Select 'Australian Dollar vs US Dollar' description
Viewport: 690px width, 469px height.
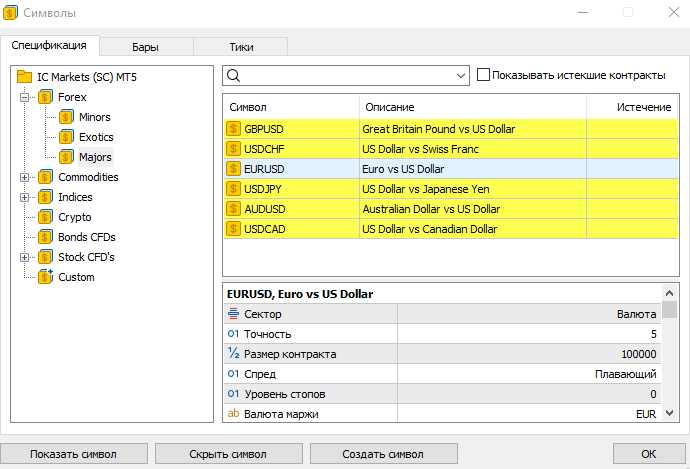pyautogui.click(x=431, y=209)
